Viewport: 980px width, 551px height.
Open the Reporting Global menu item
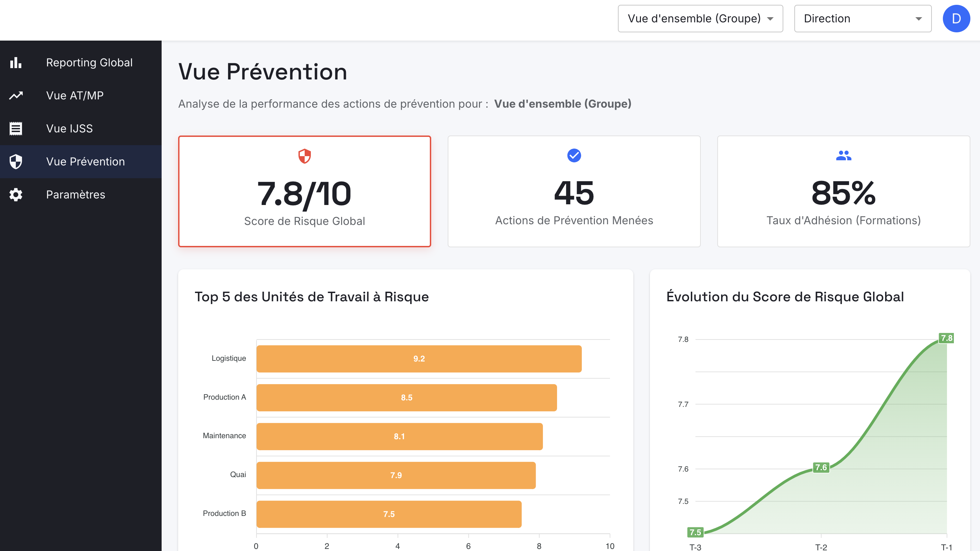point(89,62)
